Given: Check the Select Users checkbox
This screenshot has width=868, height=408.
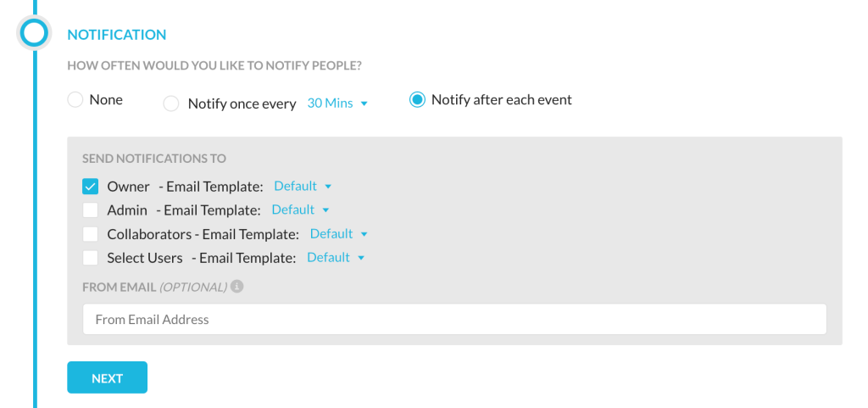Looking at the screenshot, I should click(x=90, y=258).
